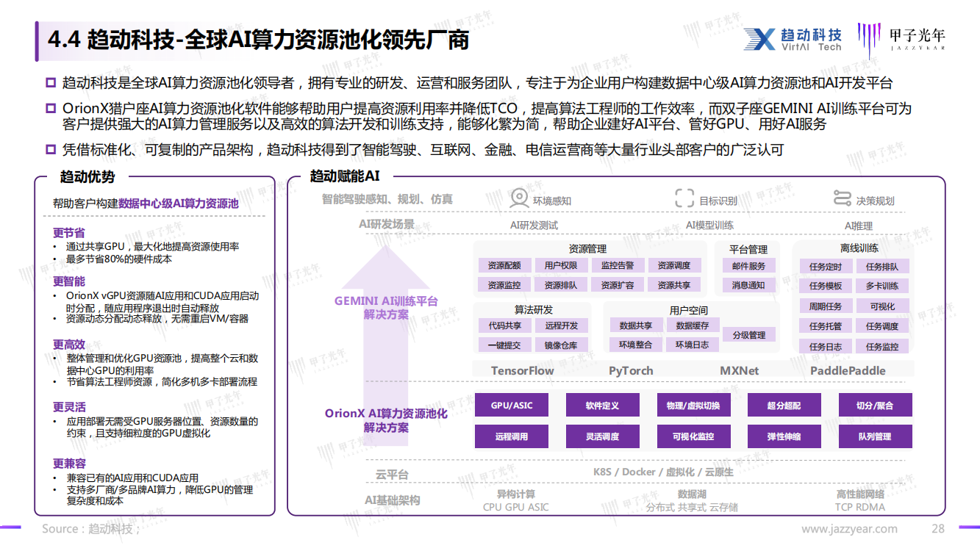The image size is (980, 551).
Task: Select the 资源排队 box
Action: [561, 285]
